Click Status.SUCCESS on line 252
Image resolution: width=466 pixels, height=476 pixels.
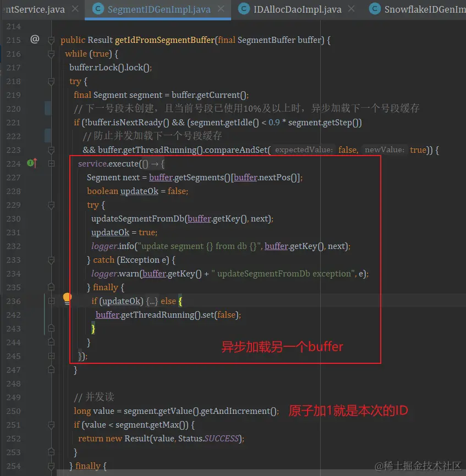coord(209,439)
